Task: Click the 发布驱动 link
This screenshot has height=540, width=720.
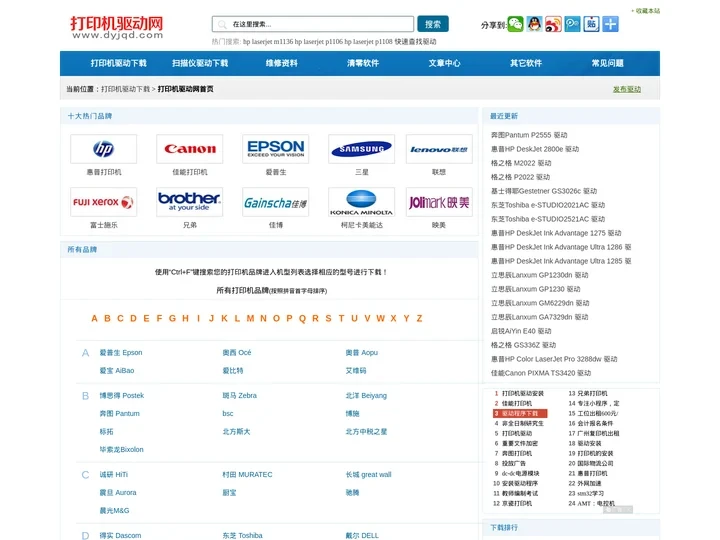Action: (627, 89)
